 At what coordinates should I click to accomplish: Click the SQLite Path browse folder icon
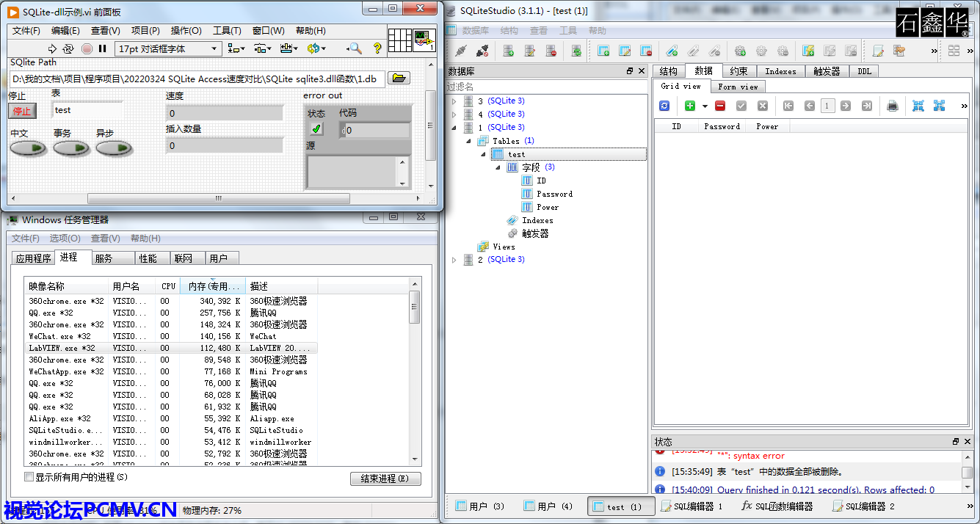click(x=399, y=79)
